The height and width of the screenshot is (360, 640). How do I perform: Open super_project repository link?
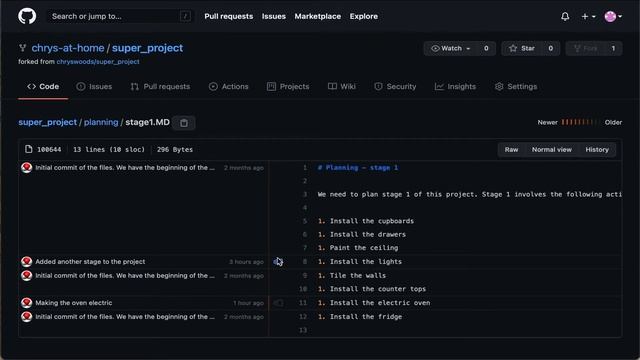tap(147, 48)
